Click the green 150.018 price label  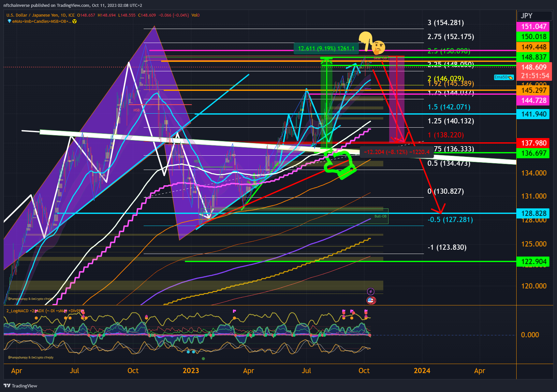coord(533,36)
